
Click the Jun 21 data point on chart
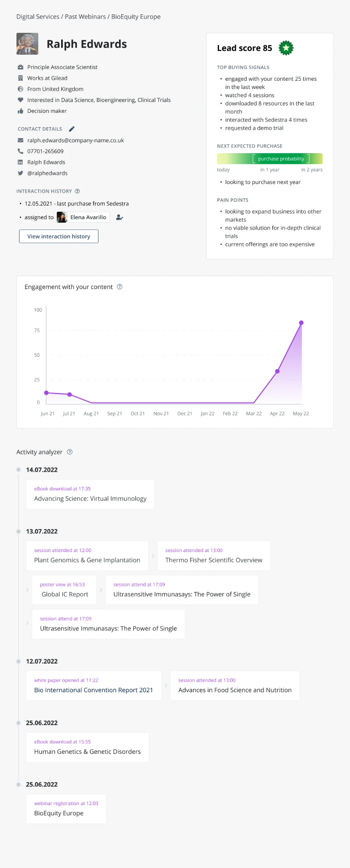(x=46, y=393)
